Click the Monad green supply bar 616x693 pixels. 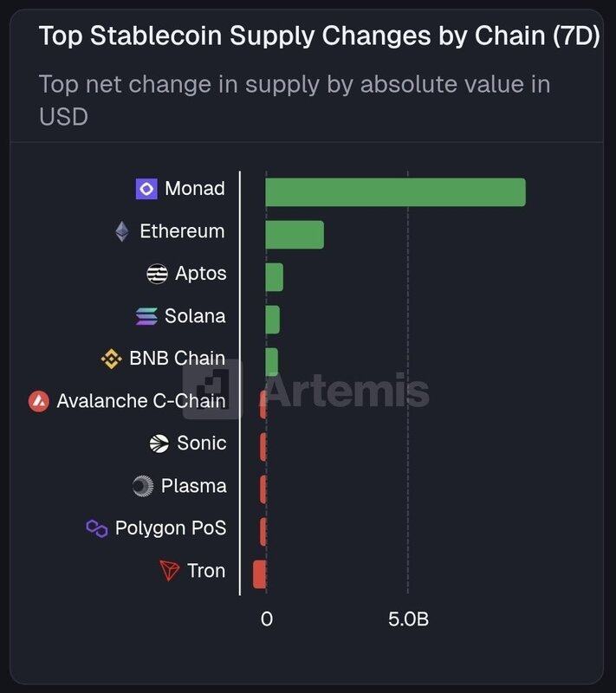coord(395,192)
